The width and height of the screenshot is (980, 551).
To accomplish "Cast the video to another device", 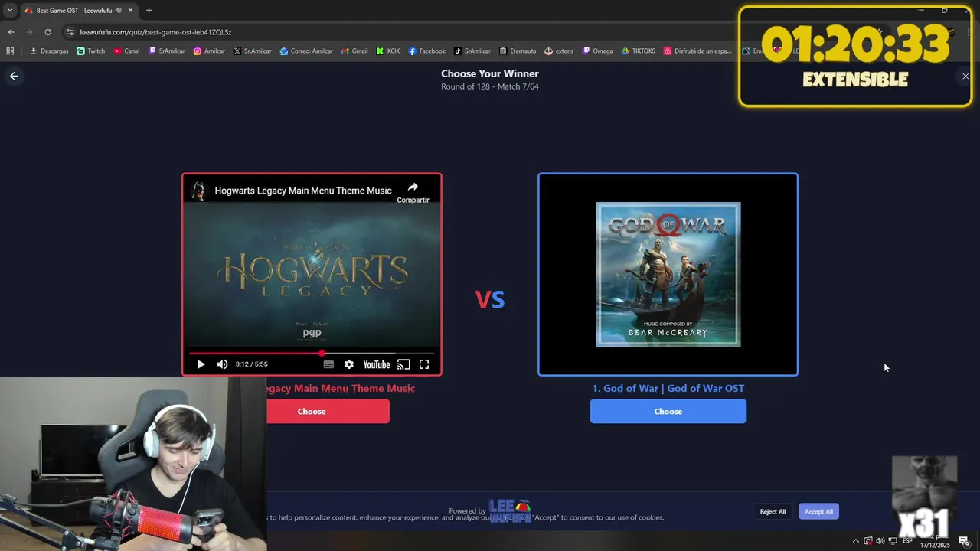I will (x=403, y=364).
